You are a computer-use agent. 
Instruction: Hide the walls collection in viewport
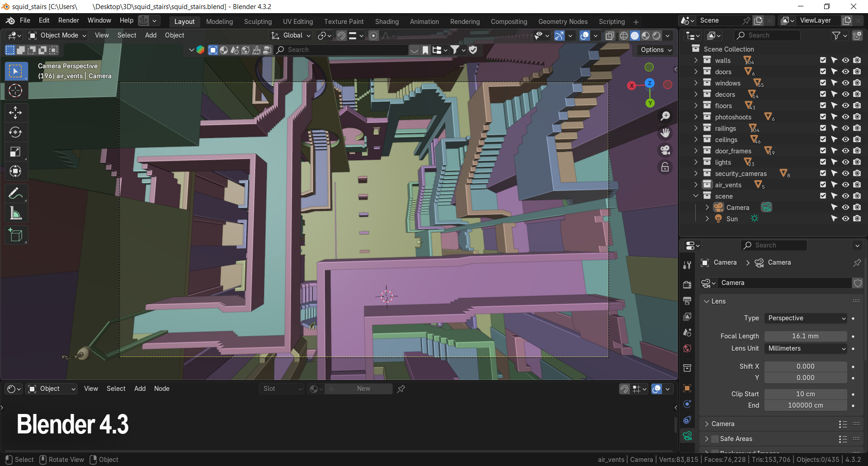tap(845, 60)
